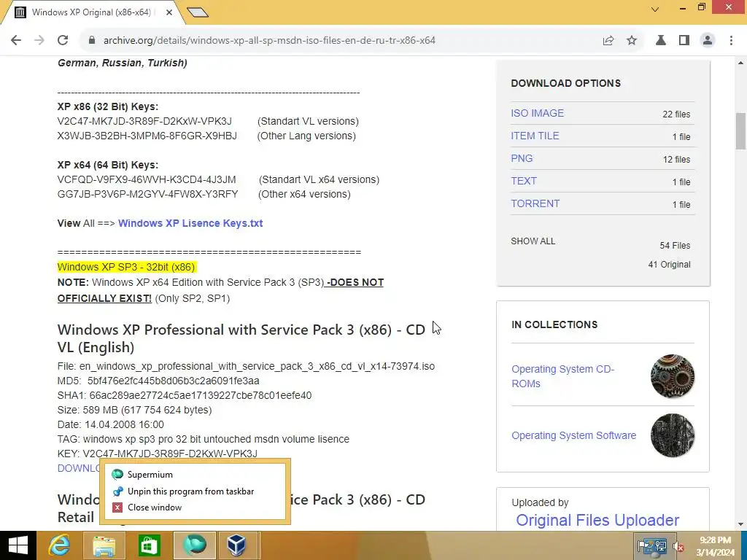This screenshot has width=747, height=560.
Task: Open the profile avatar menu
Action: pos(708,41)
